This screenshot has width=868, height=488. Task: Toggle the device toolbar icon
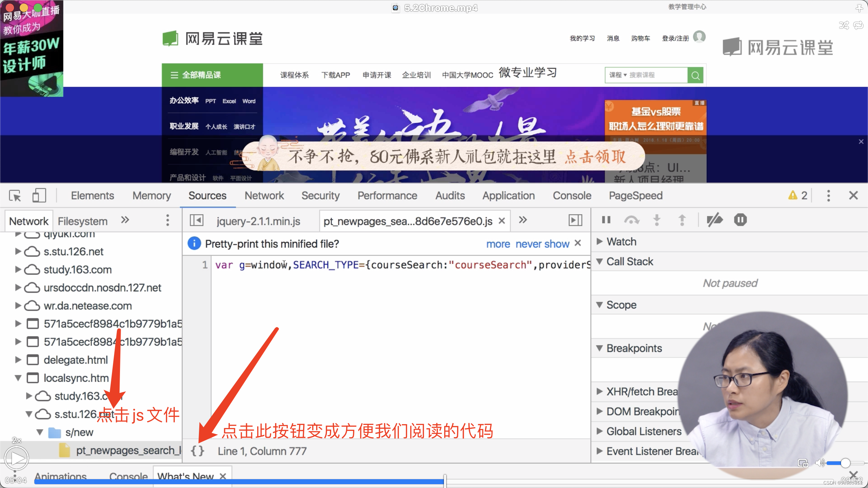39,196
